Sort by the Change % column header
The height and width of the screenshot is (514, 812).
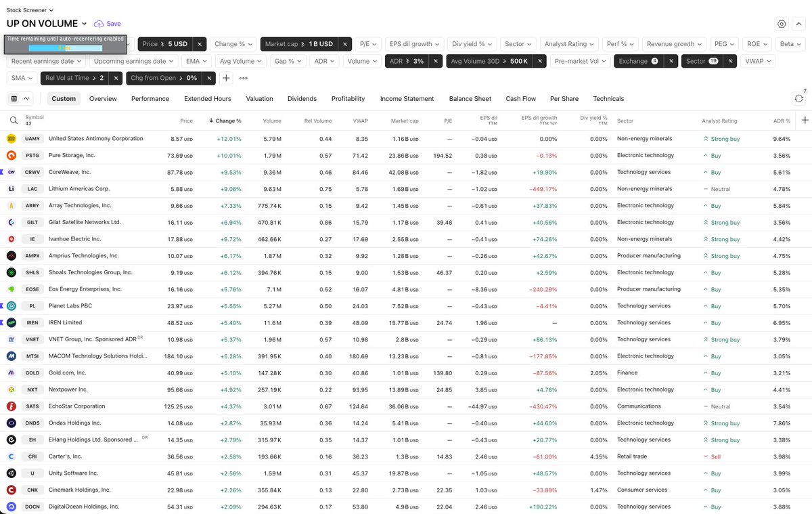point(225,121)
